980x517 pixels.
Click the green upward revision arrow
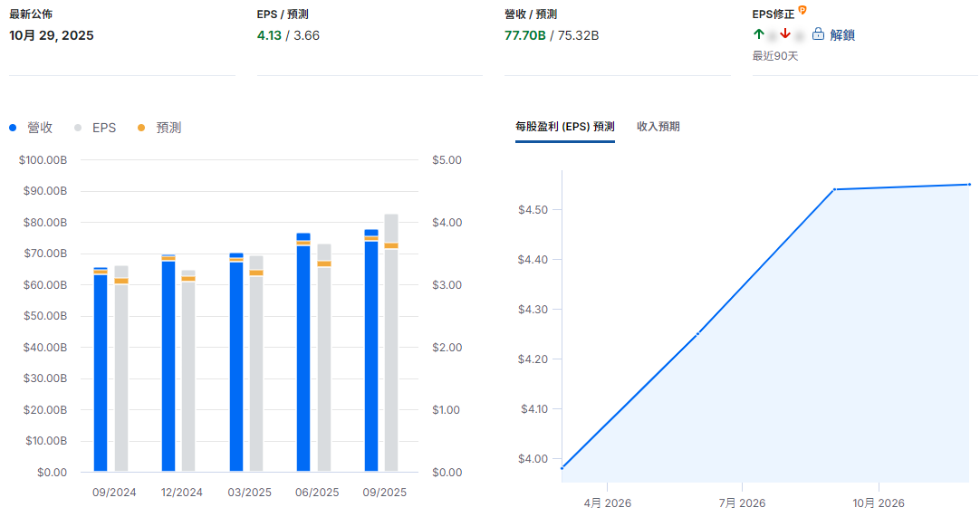point(759,34)
